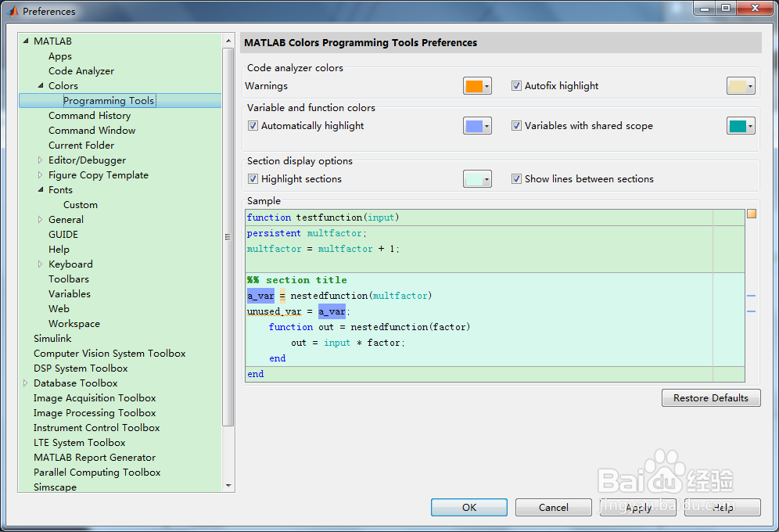779x532 pixels.
Task: Click the Help button at bottom
Action: point(723,507)
